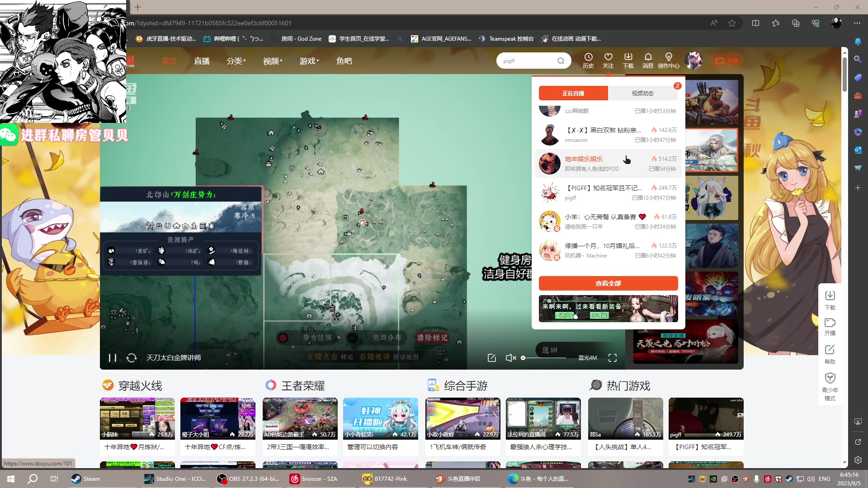Open 热门游戏 section heading
The height and width of the screenshot is (488, 868).
[x=628, y=385]
